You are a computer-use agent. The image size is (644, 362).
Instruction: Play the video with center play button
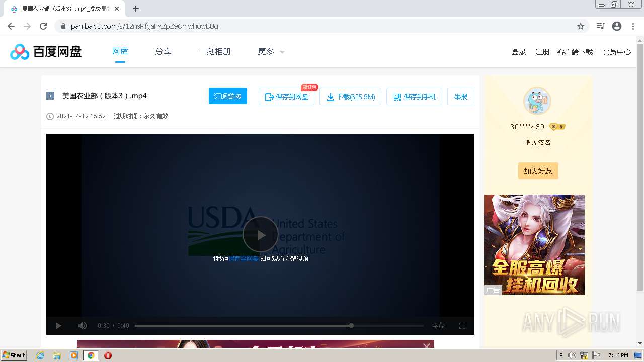click(260, 234)
